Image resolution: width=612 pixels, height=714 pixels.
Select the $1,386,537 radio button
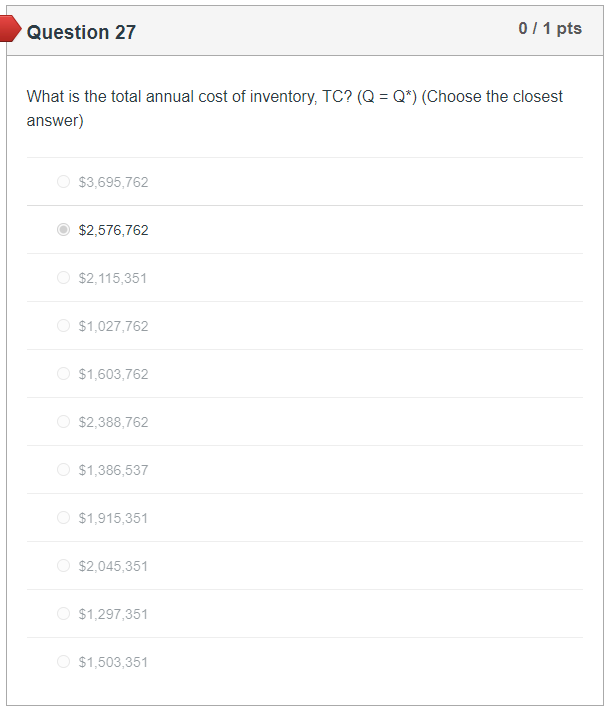tap(64, 470)
